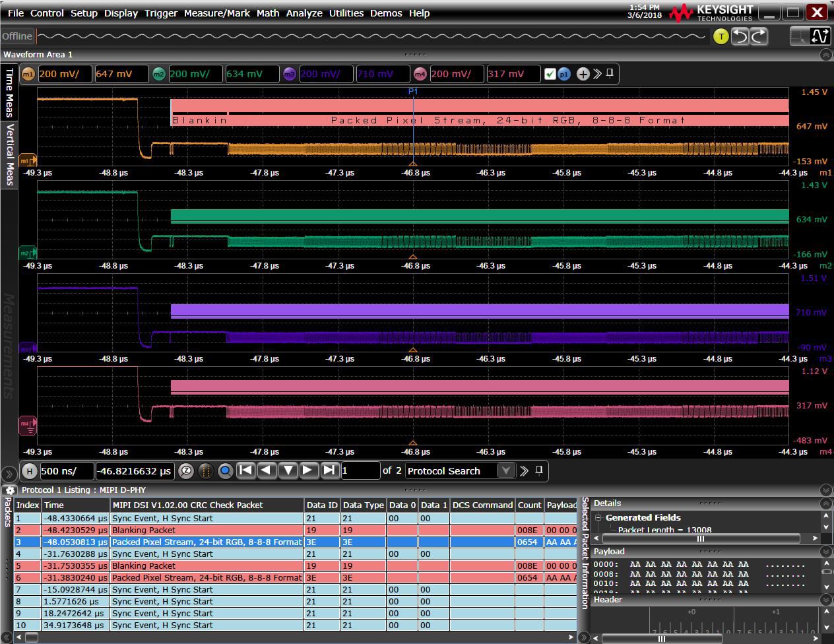Toggle the p1 protocol checkbox
834x644 pixels.
tap(550, 74)
